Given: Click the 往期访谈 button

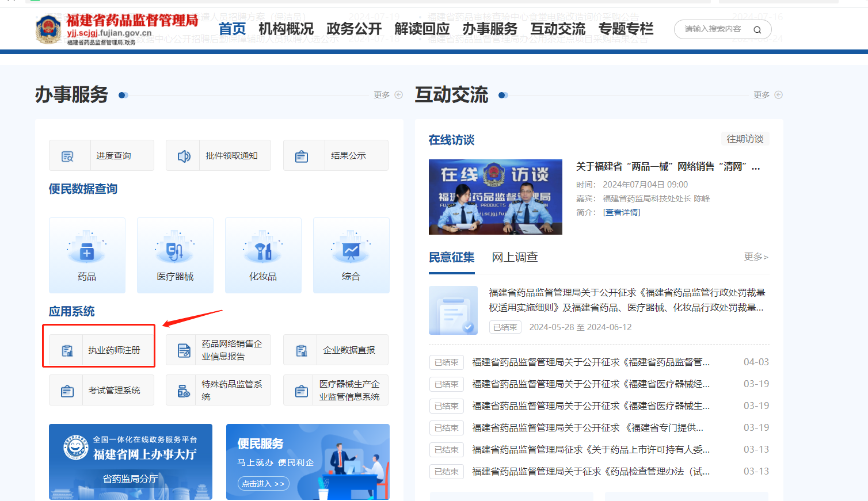Looking at the screenshot, I should pos(745,139).
